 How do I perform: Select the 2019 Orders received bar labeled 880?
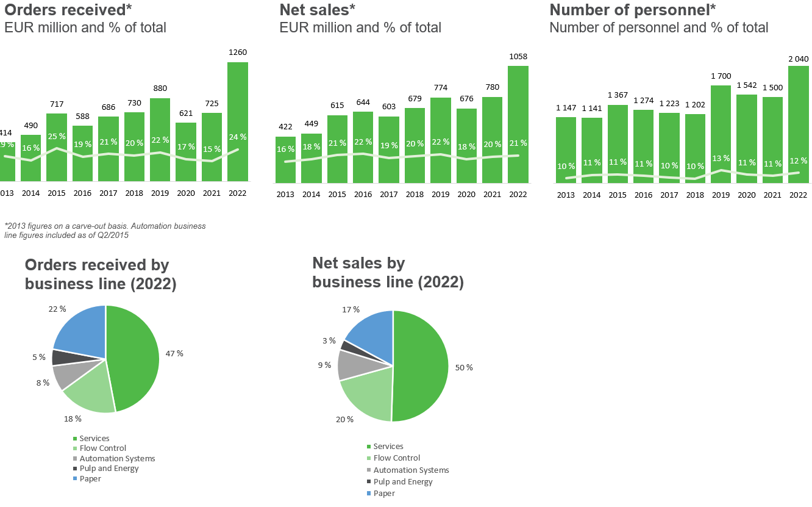pyautogui.click(x=160, y=140)
